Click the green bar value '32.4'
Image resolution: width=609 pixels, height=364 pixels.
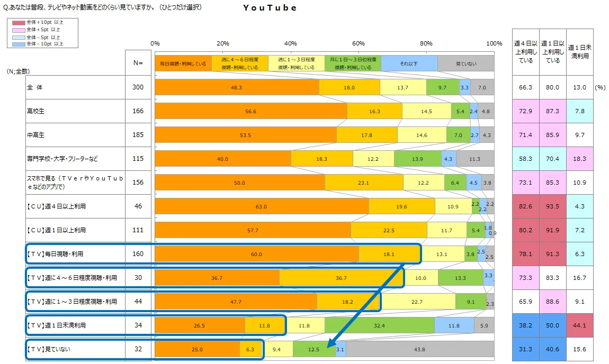tap(380, 326)
